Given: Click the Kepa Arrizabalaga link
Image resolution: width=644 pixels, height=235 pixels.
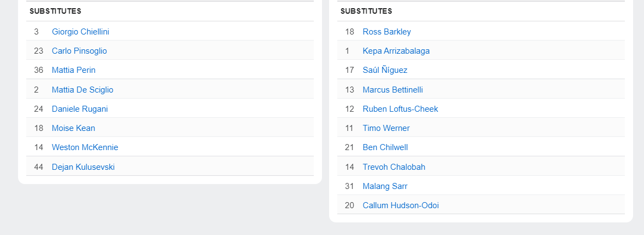Looking at the screenshot, I should tap(396, 51).
